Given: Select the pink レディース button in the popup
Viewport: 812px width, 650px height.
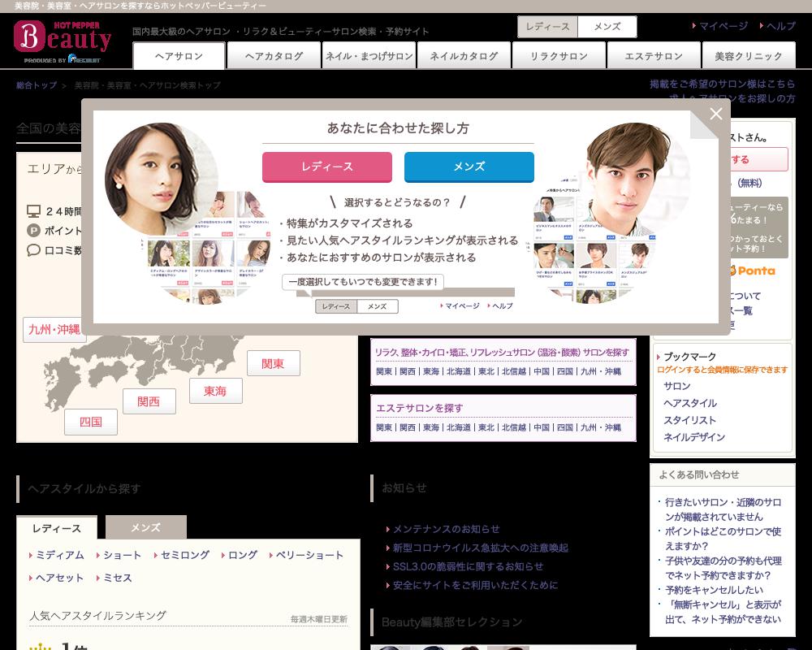Looking at the screenshot, I should click(x=326, y=167).
